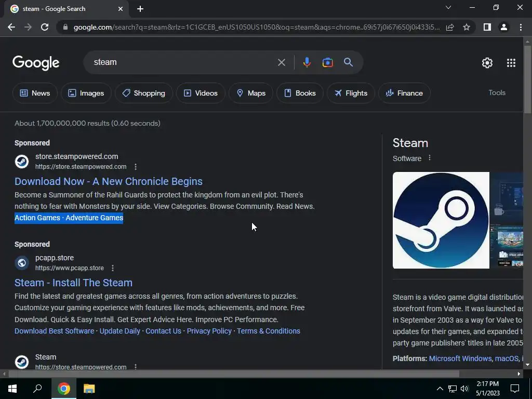Open Steam - Install The Steam ad
This screenshot has width=532, height=399.
click(73, 283)
